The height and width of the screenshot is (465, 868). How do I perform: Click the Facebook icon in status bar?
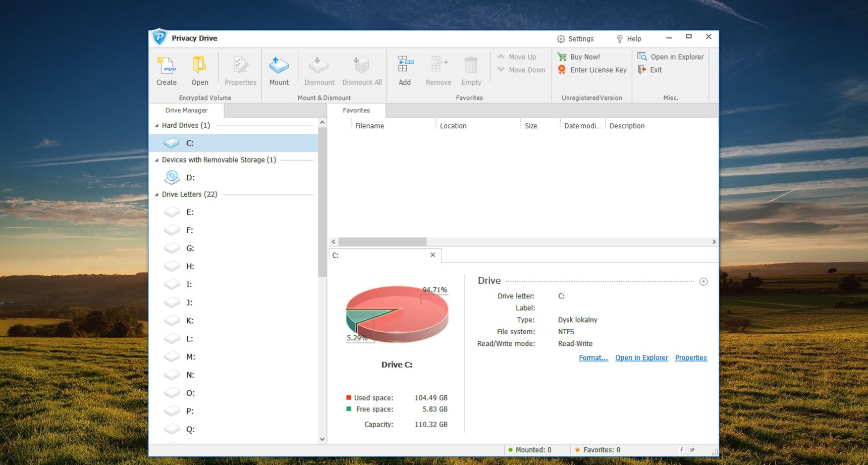pyautogui.click(x=682, y=450)
